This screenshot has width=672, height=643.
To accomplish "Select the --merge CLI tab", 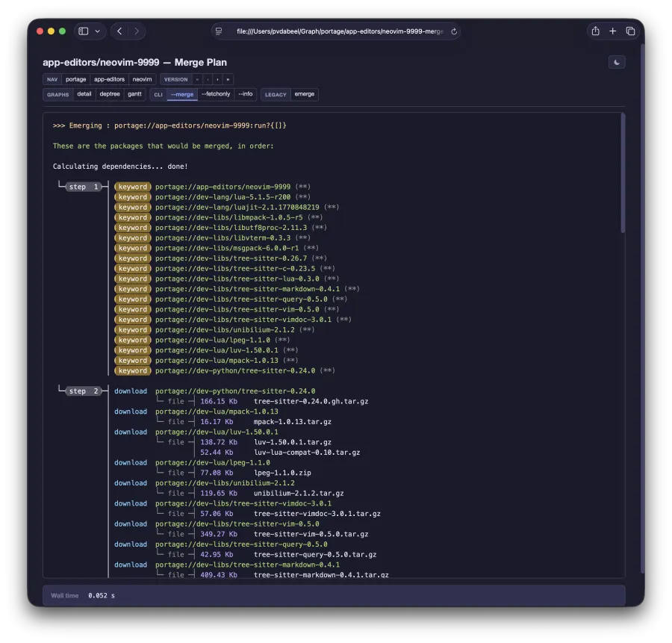I will click(x=182, y=95).
